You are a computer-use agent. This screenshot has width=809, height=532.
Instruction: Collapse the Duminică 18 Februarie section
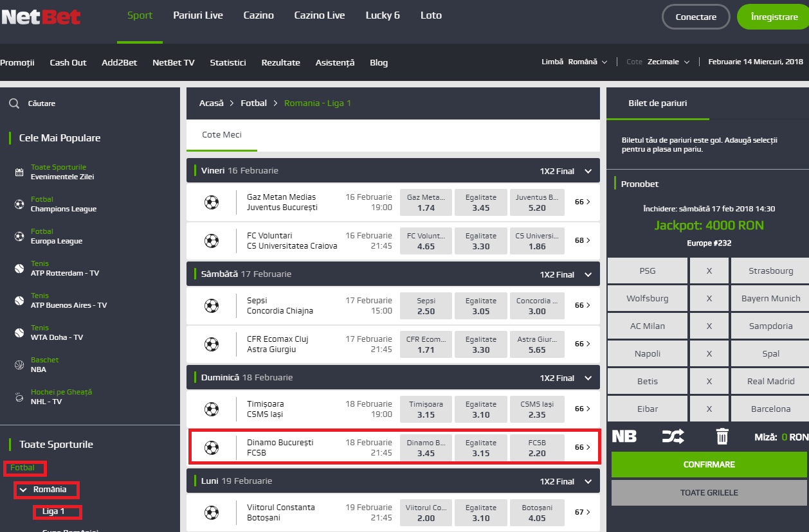(588, 378)
